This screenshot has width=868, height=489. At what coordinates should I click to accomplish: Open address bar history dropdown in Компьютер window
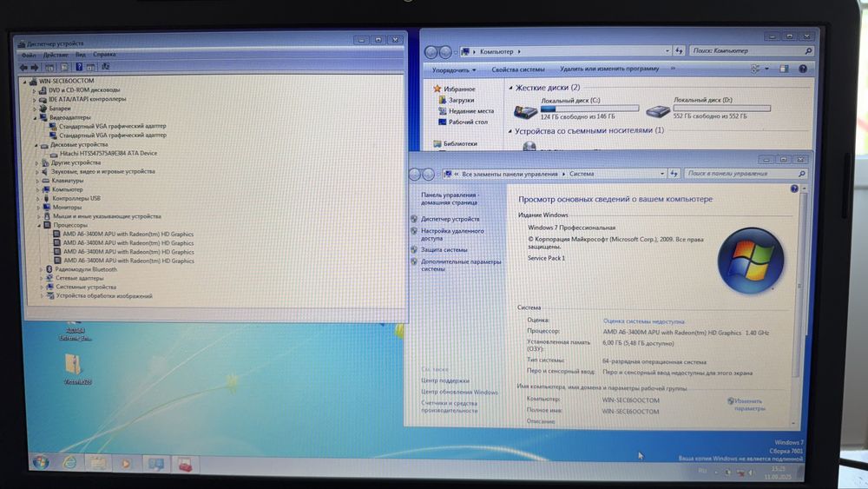tap(667, 51)
